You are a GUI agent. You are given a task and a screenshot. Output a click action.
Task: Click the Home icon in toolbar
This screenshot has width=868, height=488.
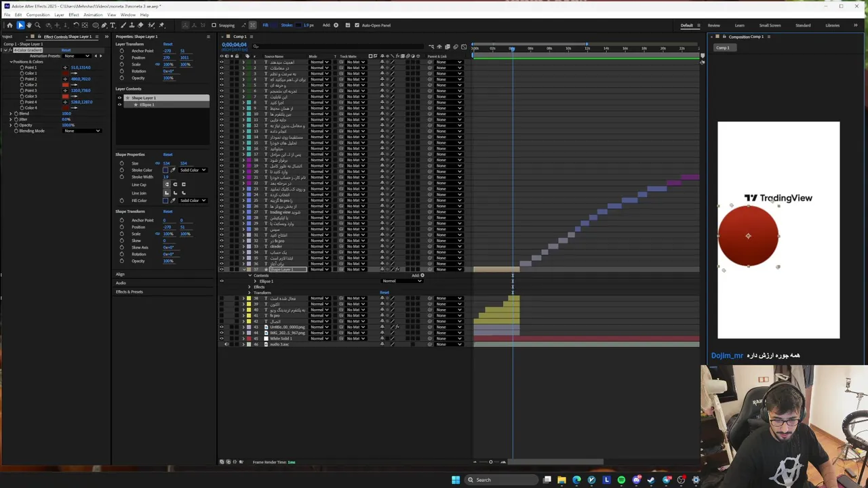point(9,25)
